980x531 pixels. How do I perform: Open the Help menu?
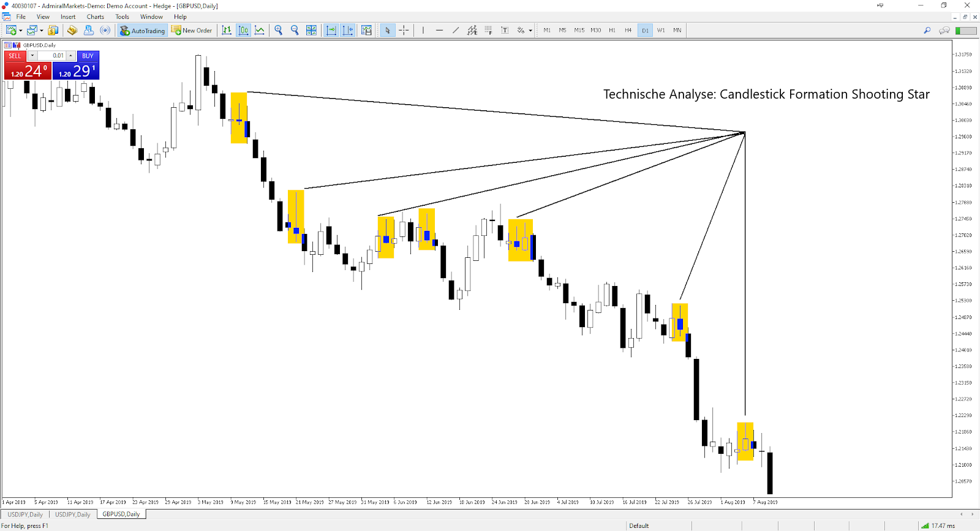(x=180, y=17)
